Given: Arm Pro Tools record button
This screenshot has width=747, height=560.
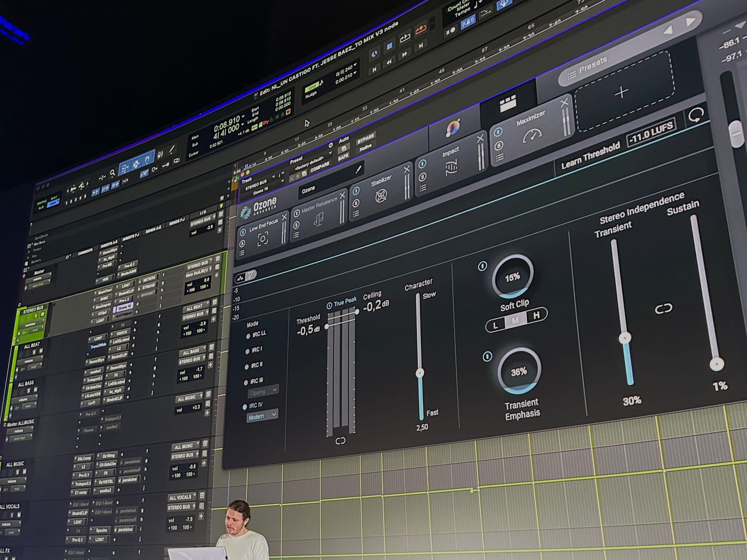Looking at the screenshot, I should point(421,29).
